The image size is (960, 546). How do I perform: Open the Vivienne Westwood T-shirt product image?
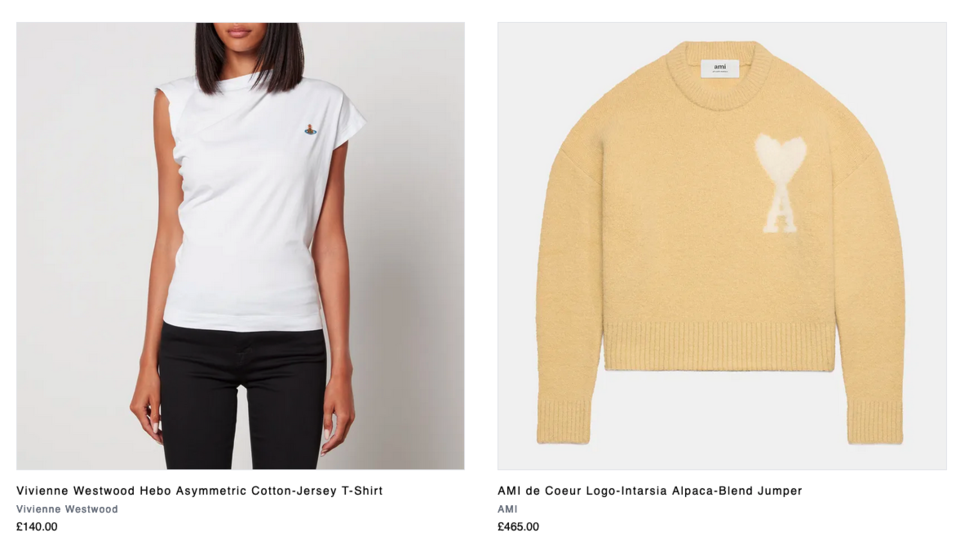pos(240,246)
